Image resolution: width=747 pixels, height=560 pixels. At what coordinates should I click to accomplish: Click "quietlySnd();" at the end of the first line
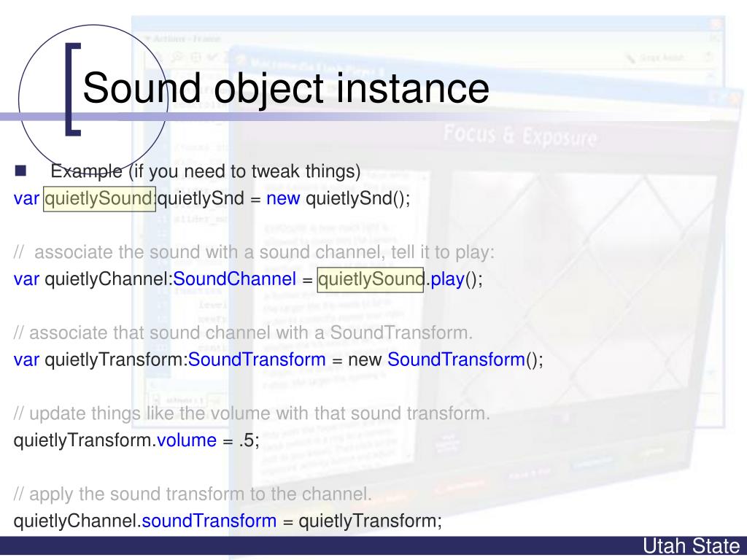357,198
